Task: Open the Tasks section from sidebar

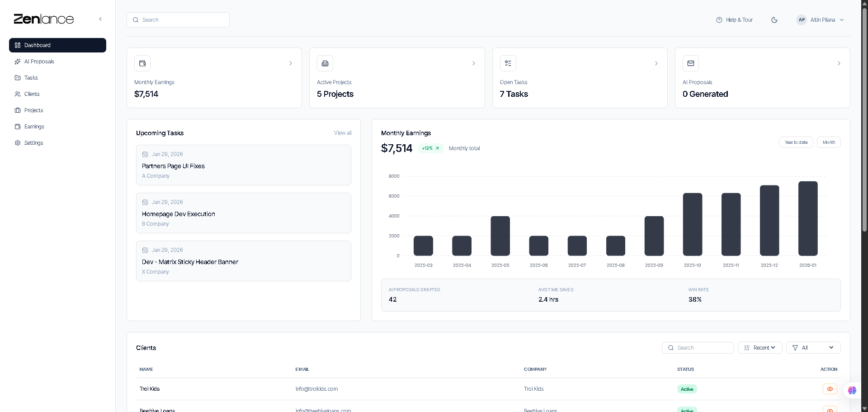Action: tap(30, 78)
